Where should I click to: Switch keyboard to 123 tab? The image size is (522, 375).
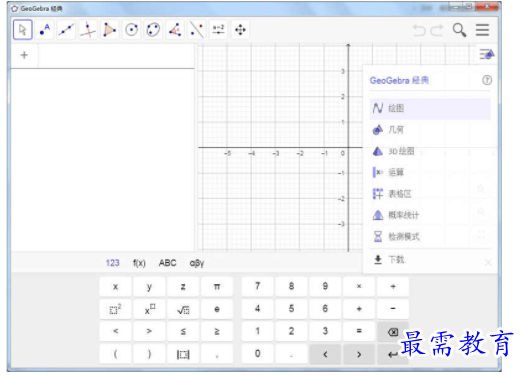click(113, 263)
